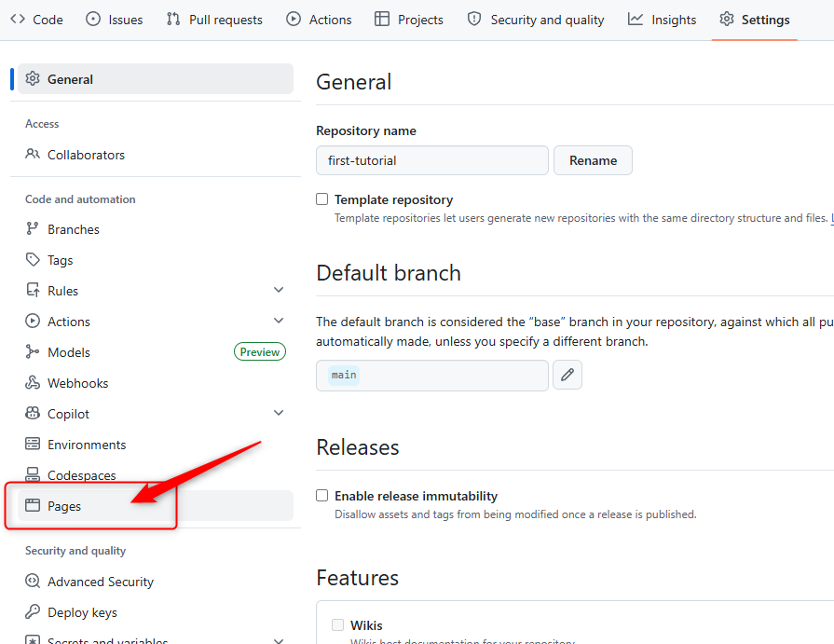Click the pencil icon to edit default branch
The image size is (834, 644).
pyautogui.click(x=567, y=375)
